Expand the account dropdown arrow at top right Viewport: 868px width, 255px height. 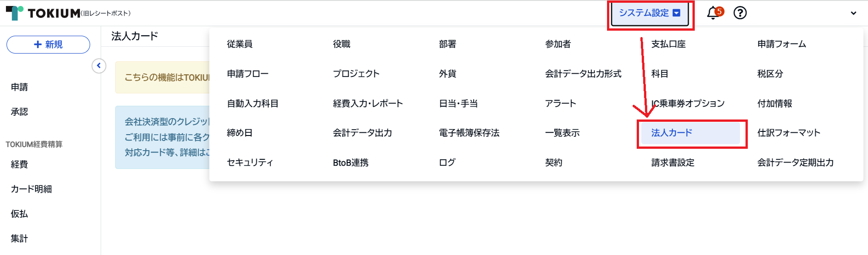pyautogui.click(x=853, y=13)
